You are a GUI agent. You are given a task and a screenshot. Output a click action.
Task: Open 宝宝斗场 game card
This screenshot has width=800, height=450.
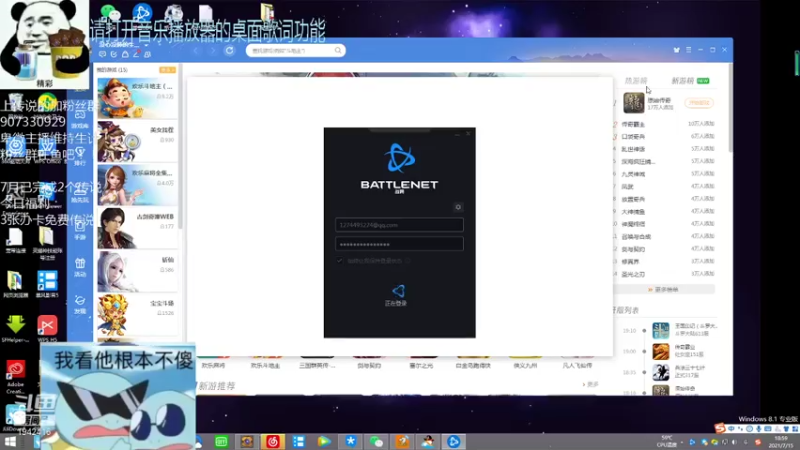tap(137, 315)
